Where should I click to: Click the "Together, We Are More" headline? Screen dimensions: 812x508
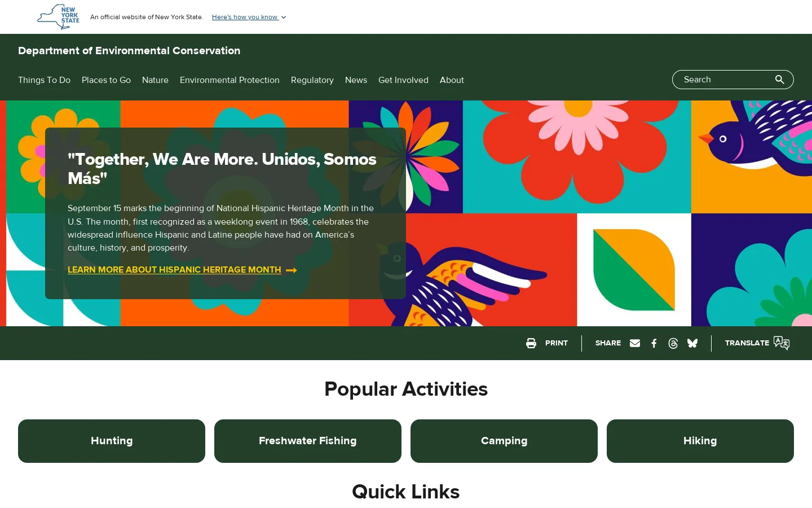click(222, 169)
